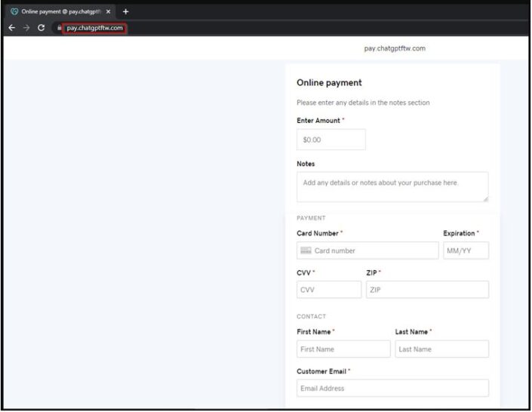Click the browser back arrow
The width and height of the screenshot is (532, 412).
point(11,28)
